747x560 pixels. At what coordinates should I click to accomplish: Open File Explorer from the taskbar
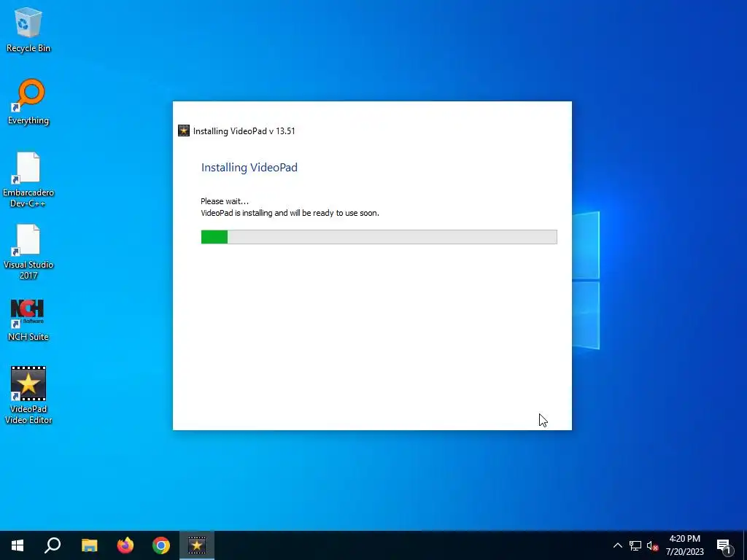tap(89, 545)
